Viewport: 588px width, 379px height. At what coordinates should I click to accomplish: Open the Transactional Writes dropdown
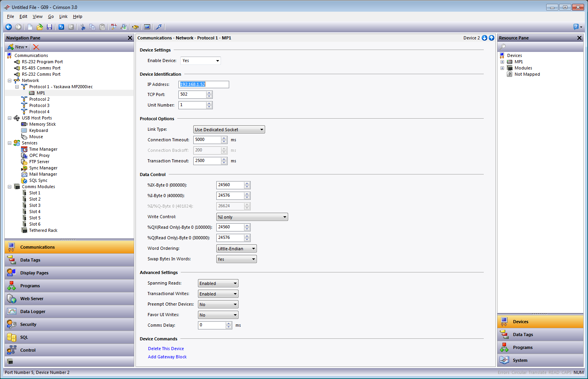218,294
